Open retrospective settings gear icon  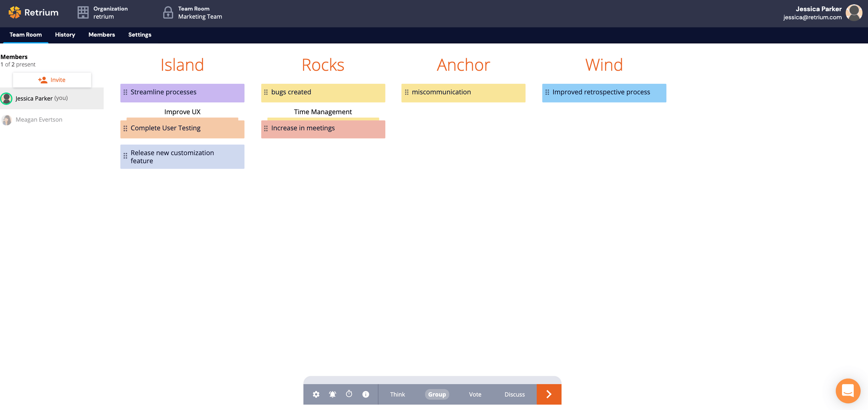(316, 394)
